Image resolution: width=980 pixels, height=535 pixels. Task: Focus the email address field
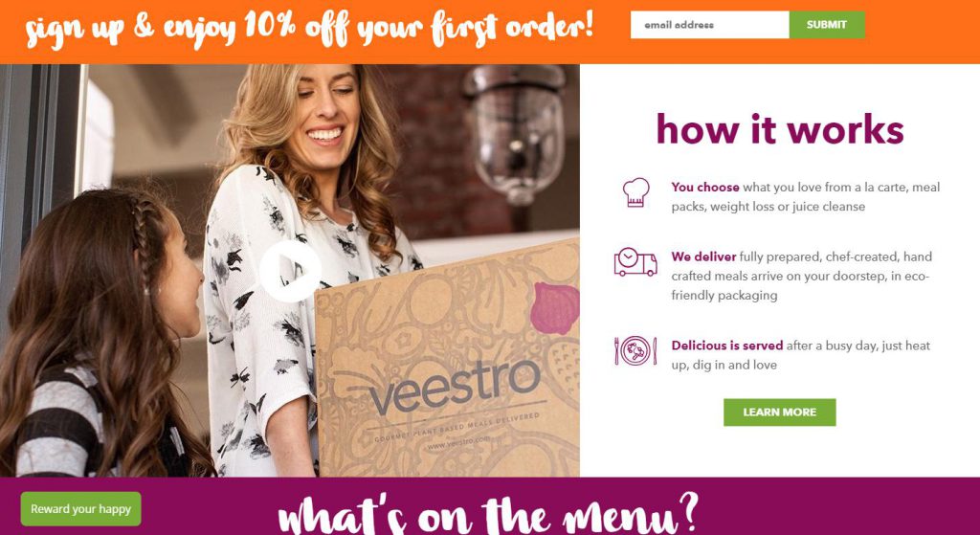coord(709,25)
